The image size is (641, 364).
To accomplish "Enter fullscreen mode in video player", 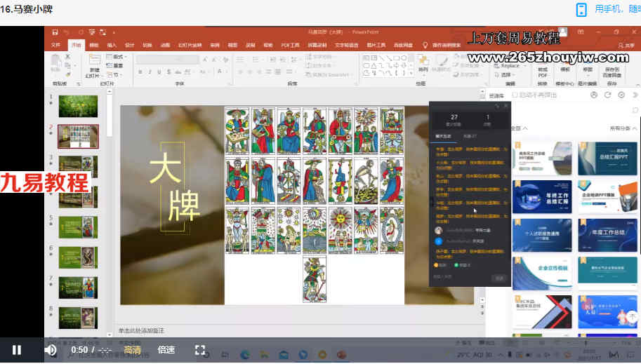I will [200, 350].
